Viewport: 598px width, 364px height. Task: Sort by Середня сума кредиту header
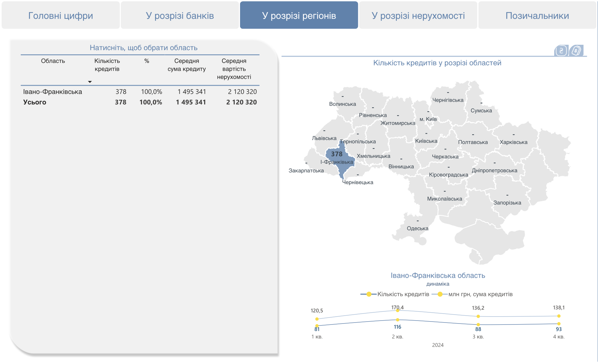click(186, 65)
